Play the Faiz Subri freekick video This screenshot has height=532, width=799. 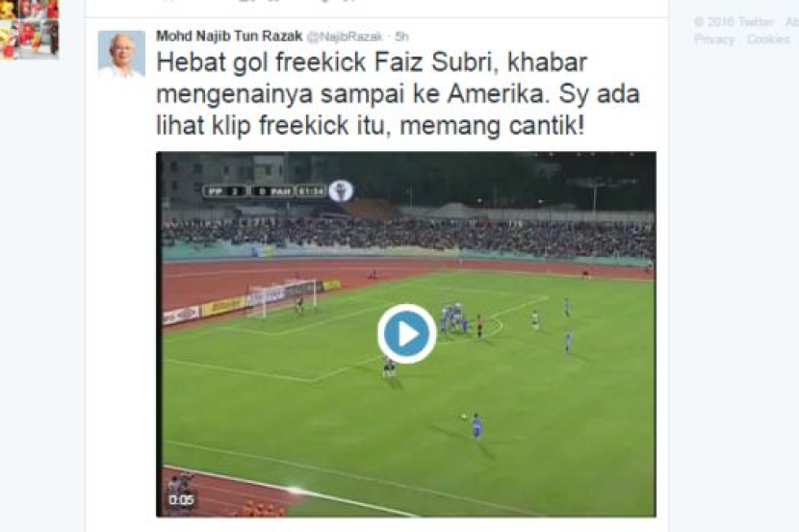(406, 334)
